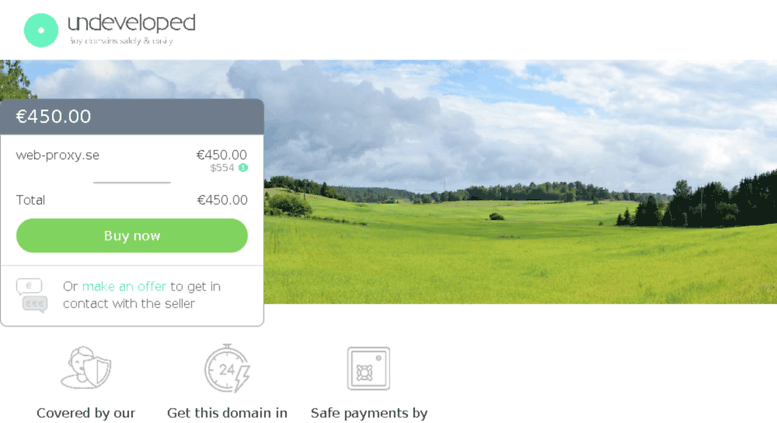Click the tagline under the Undeveloped logo
The image size is (777, 423).
pyautogui.click(x=121, y=41)
